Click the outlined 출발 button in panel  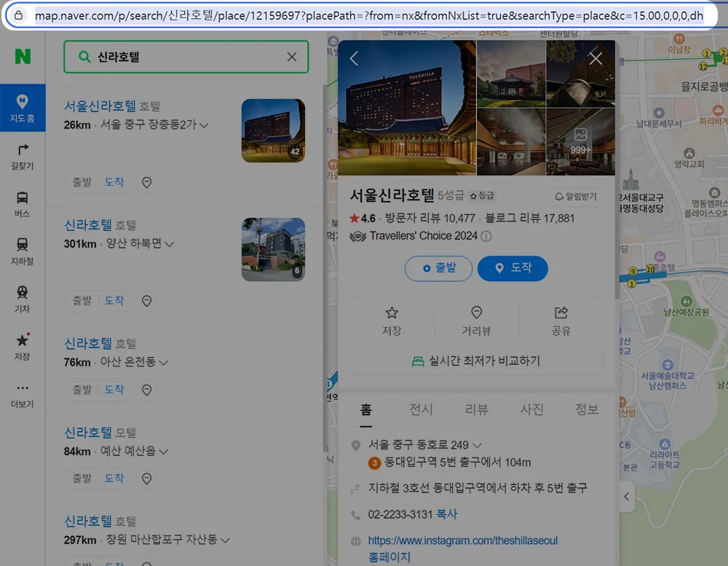click(x=438, y=269)
